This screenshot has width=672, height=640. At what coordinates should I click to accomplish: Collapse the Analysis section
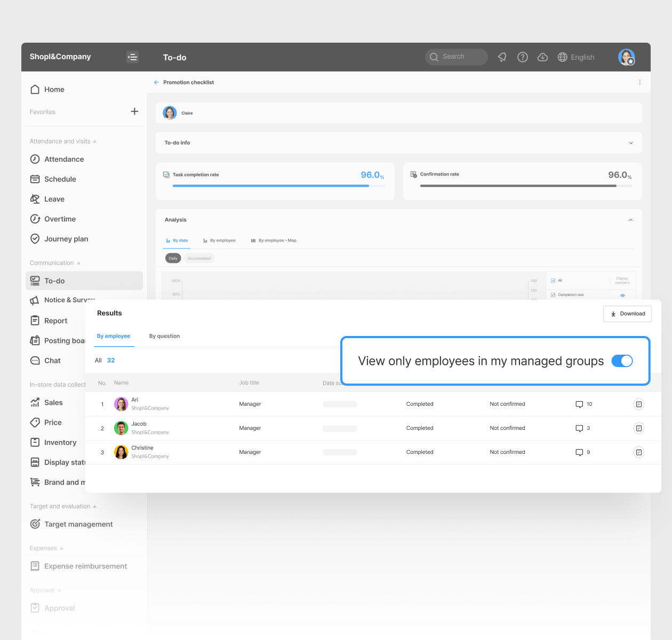pos(630,220)
